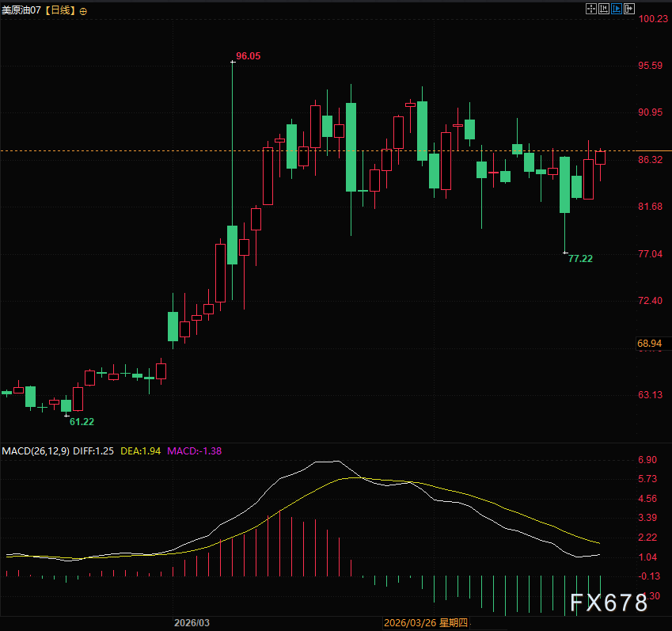Click the 100.23 price scale label
Screen dimensions: 672x631
click(653, 18)
